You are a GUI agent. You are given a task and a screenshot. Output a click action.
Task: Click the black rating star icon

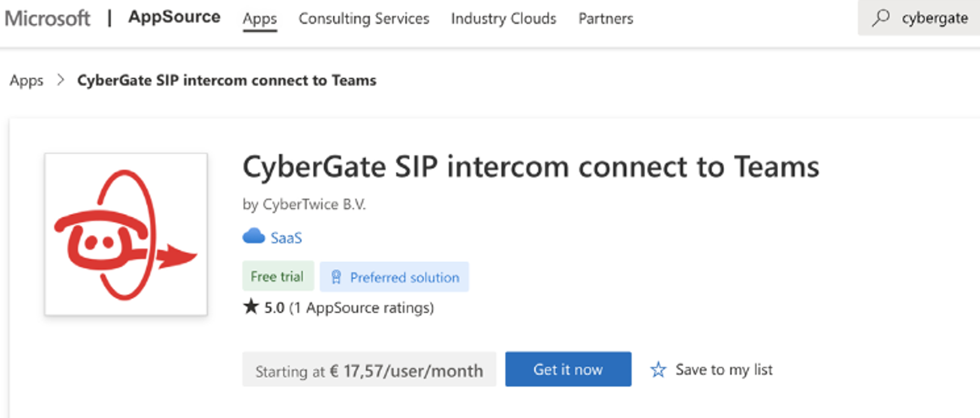251,307
